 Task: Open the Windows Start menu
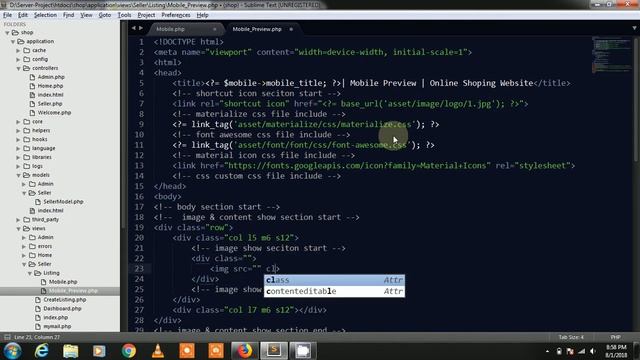pos(13,351)
